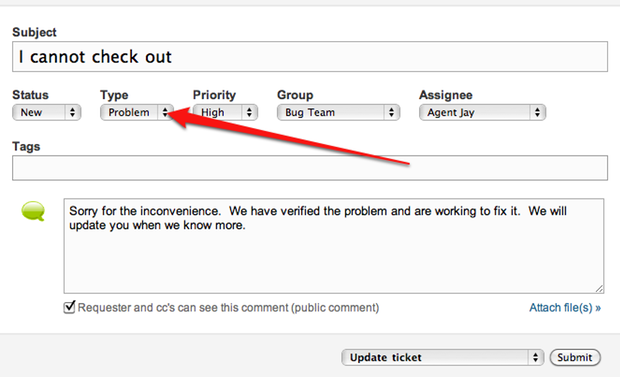Viewport: 620px width, 377px height.
Task: Click the Subject field label
Action: (34, 32)
